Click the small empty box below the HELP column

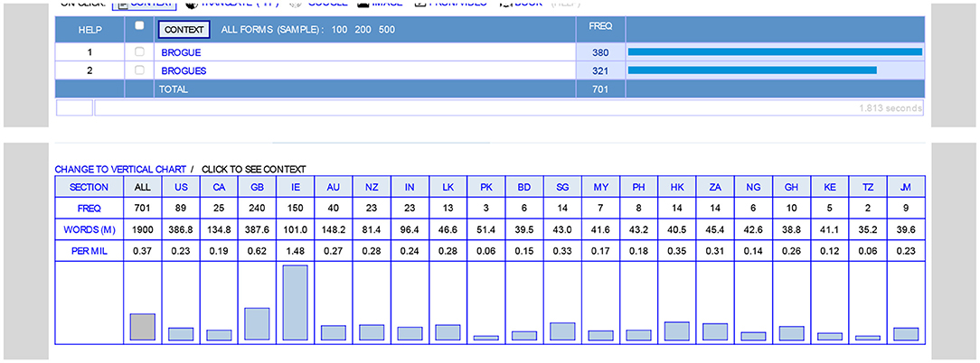coord(74,108)
